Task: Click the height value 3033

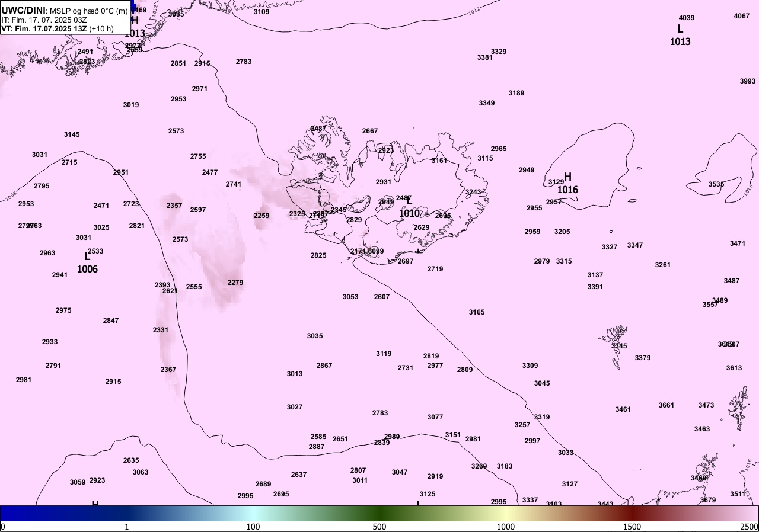Action: point(566,453)
